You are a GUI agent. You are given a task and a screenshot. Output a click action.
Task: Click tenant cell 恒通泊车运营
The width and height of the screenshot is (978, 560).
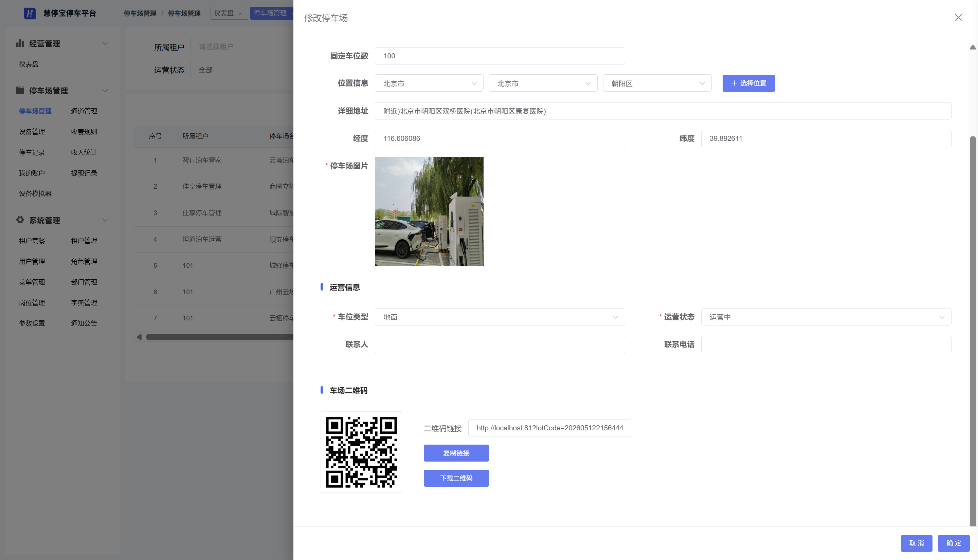[x=202, y=239]
